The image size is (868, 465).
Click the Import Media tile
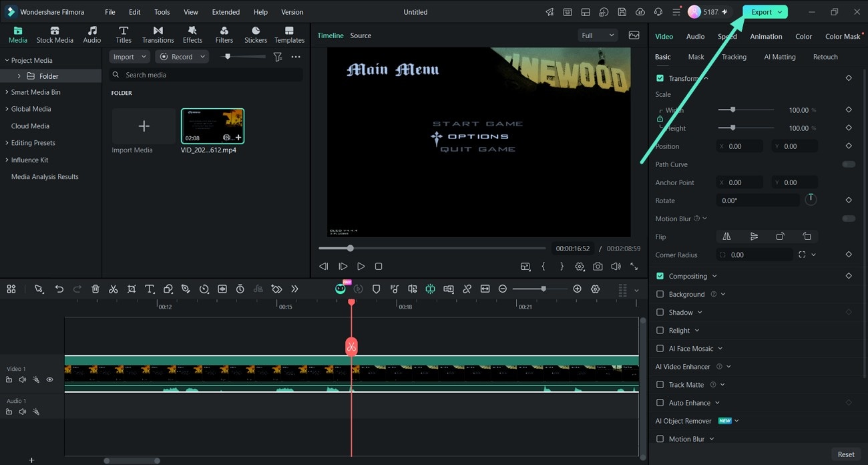(144, 126)
